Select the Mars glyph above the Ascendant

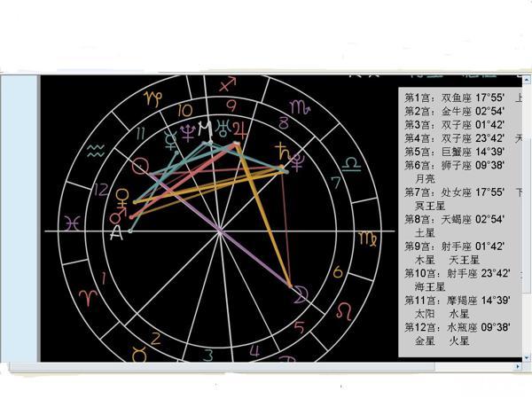[116, 215]
